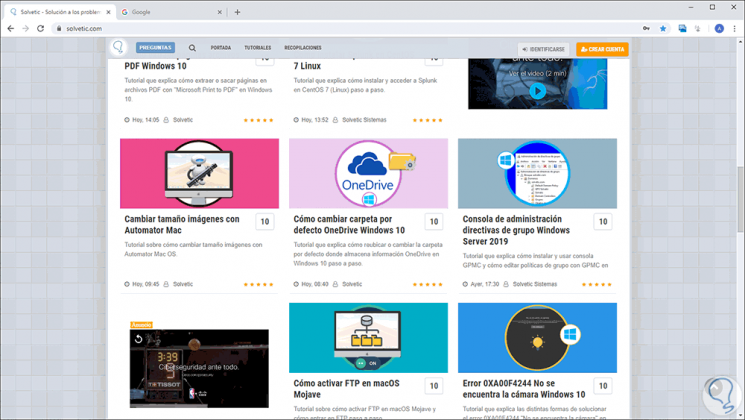Click 'Ver el video (2 min)' ad text
Image resolution: width=745 pixels, height=420 pixels.
point(537,74)
